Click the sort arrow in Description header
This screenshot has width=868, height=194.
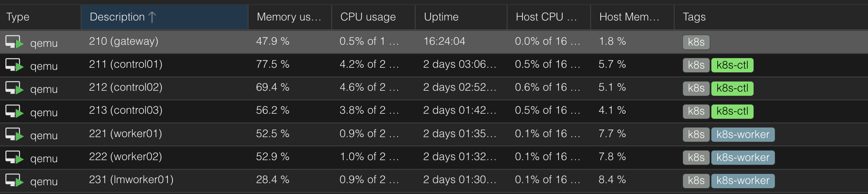(x=152, y=17)
